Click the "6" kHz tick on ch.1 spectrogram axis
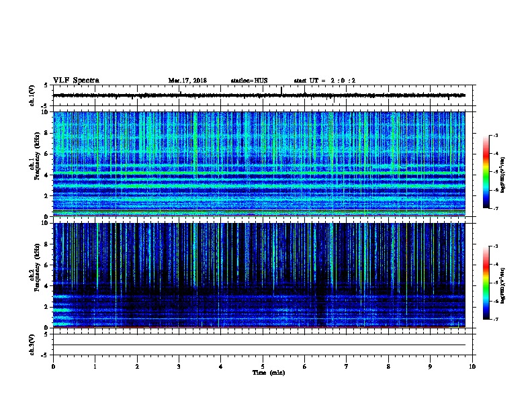The width and height of the screenshot is (532, 411). [47, 154]
